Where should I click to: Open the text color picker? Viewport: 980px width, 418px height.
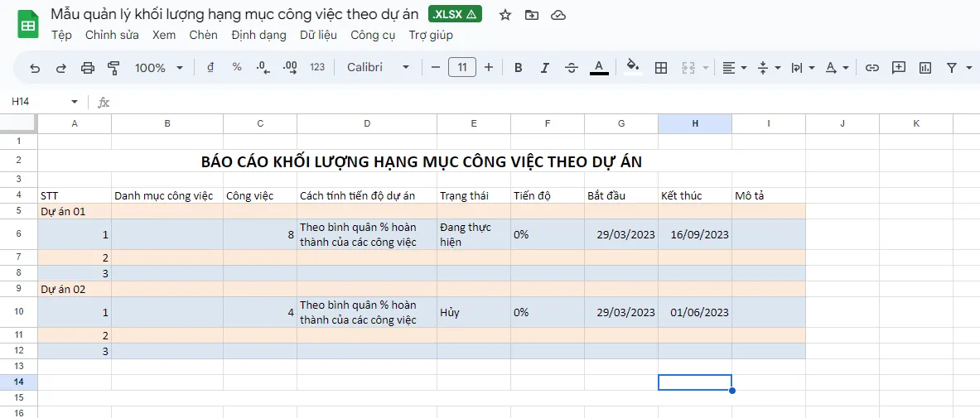[x=599, y=68]
